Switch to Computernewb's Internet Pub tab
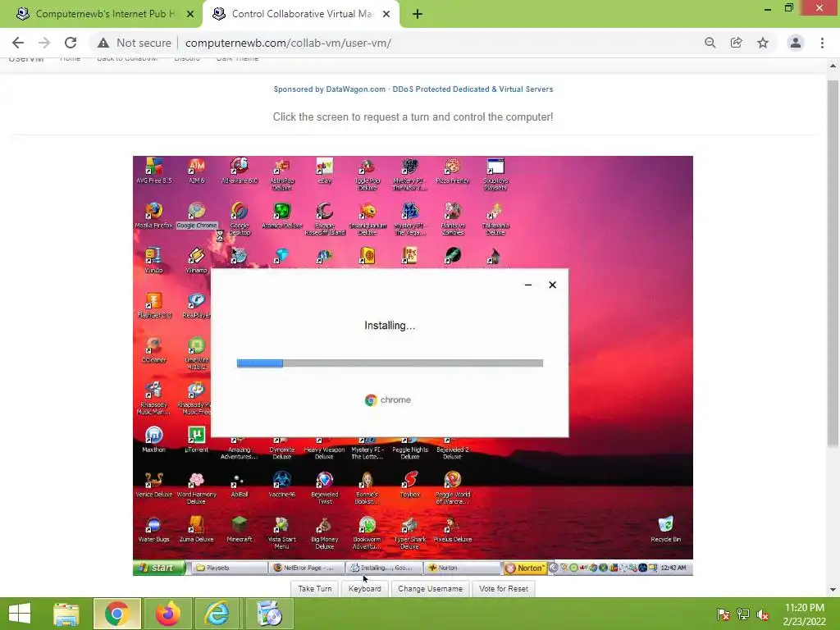Viewport: 840px width, 630px height. [105, 14]
